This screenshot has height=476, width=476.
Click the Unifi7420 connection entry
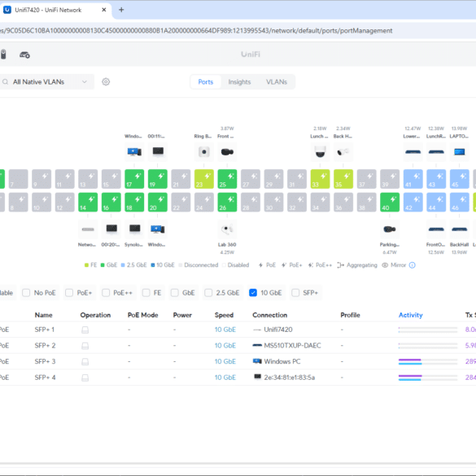[x=273, y=330]
